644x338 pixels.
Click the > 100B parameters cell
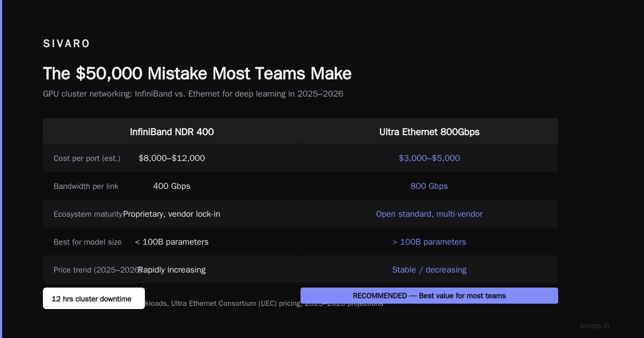[429, 242]
